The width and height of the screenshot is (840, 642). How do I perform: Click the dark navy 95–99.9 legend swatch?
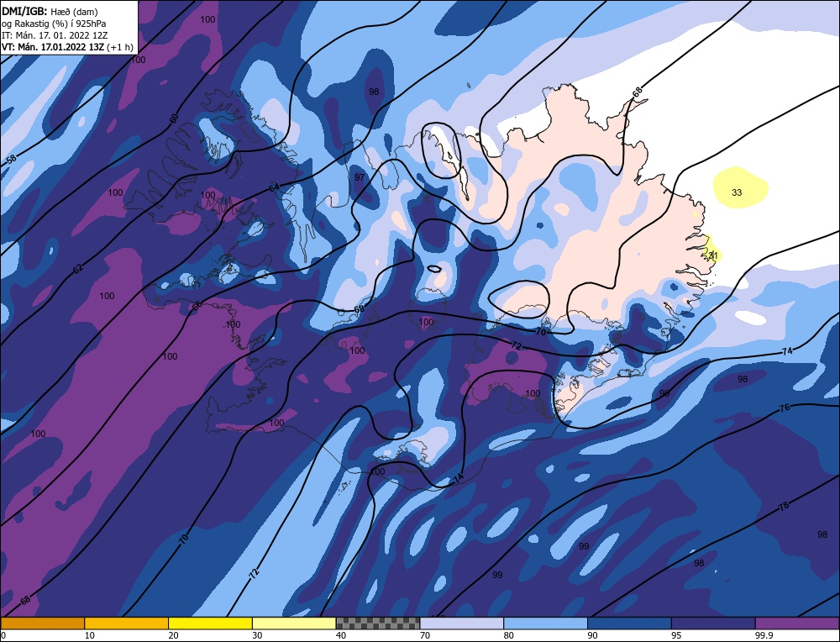coord(713,623)
